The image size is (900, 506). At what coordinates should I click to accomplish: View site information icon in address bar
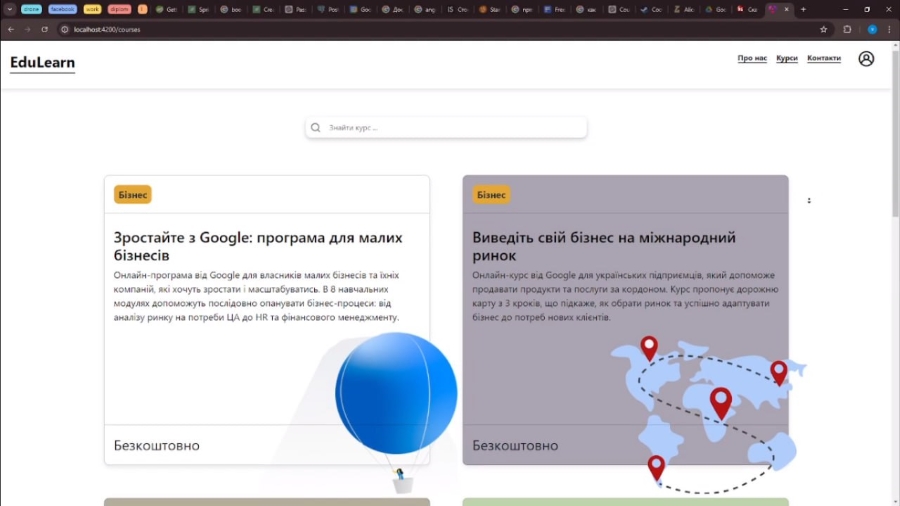pyautogui.click(x=65, y=29)
